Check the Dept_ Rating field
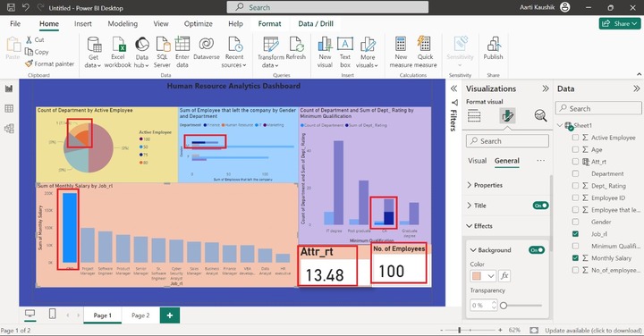This screenshot has width=644, height=336. click(575, 186)
